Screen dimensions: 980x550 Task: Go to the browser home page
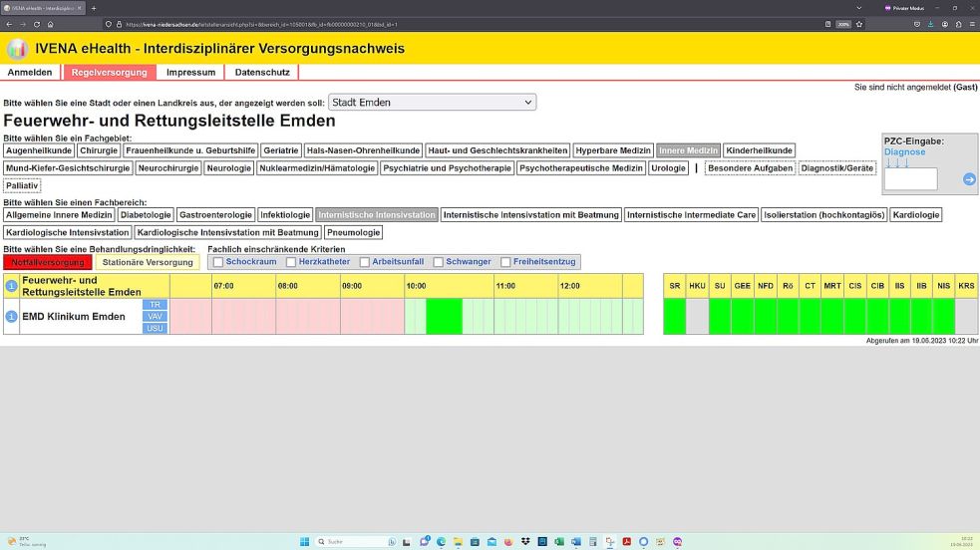click(50, 24)
